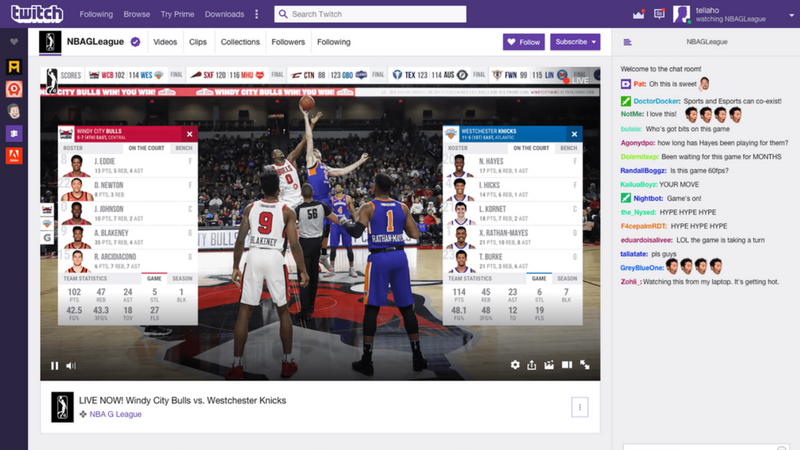
Task: Switch to the channel Following tab
Action: (334, 42)
